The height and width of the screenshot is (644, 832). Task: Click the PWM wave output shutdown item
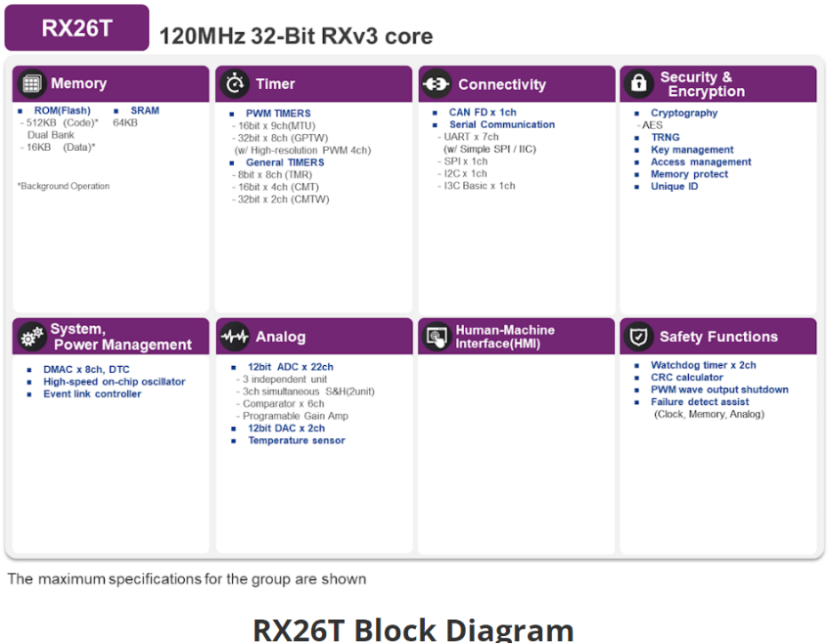(x=719, y=390)
